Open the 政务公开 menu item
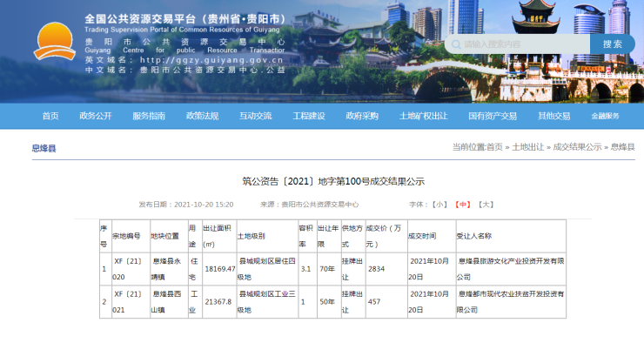 [96, 117]
